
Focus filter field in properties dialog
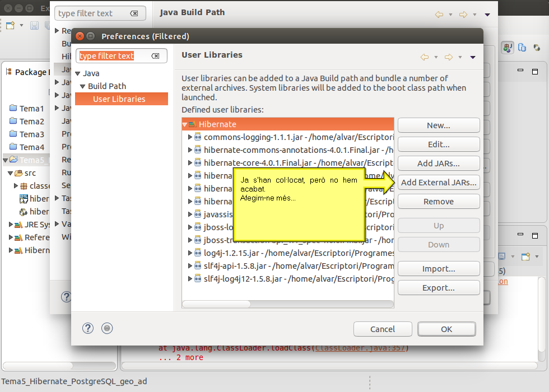click(100, 13)
